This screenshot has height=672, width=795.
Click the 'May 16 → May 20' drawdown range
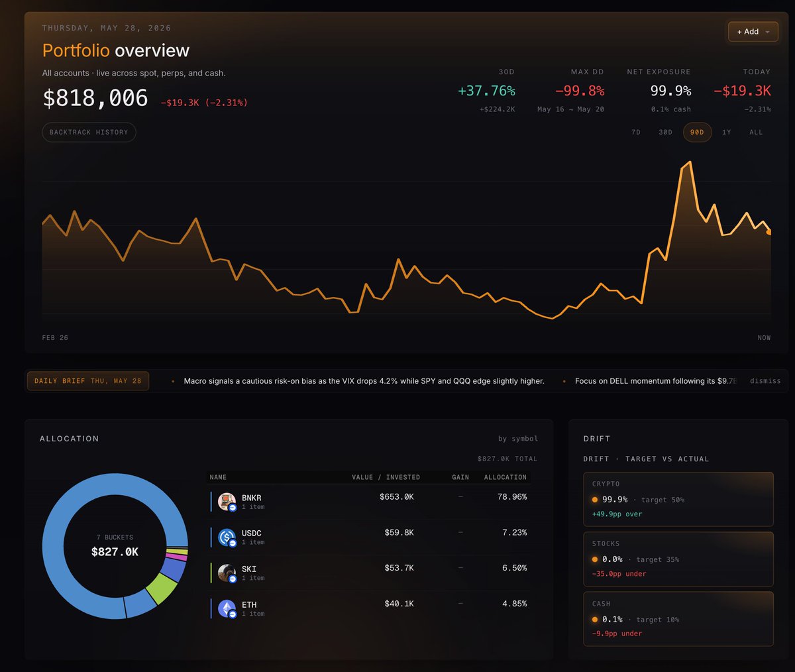[570, 109]
